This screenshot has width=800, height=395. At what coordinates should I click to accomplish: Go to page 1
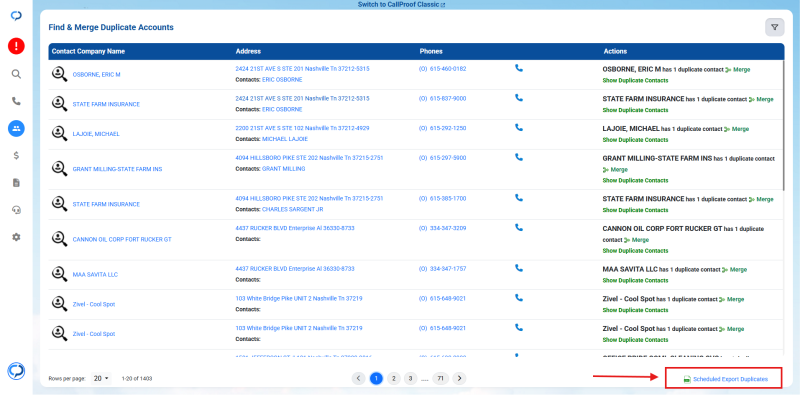coord(376,378)
